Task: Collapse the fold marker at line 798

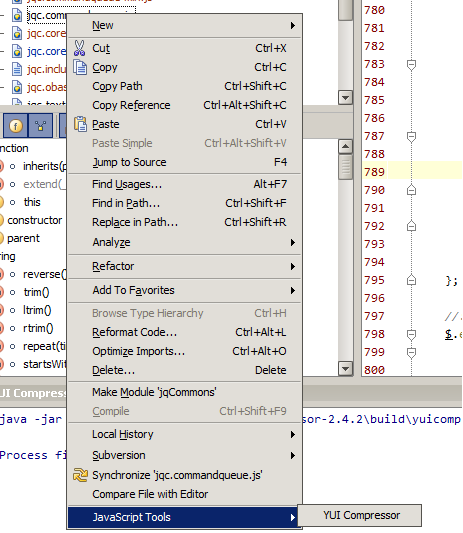Action: [411, 334]
